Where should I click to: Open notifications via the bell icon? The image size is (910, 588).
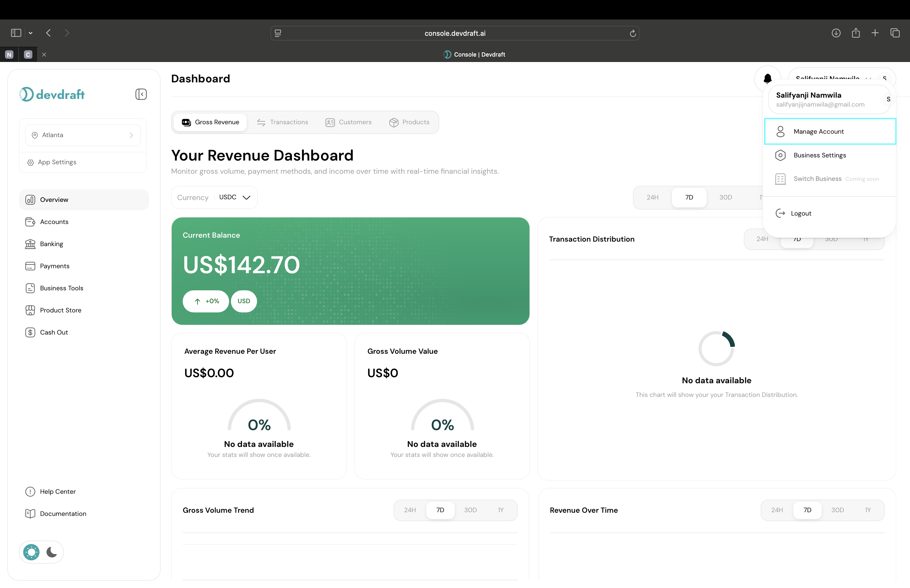coord(767,79)
